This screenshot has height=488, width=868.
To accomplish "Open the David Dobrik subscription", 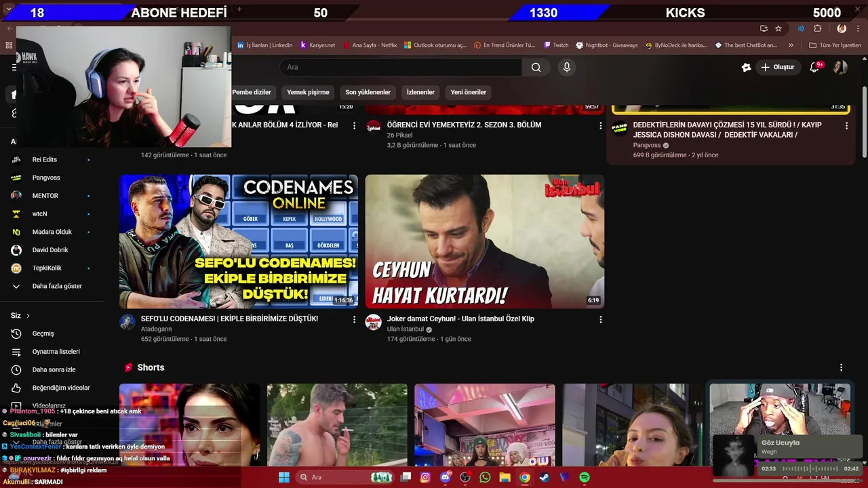I will (x=50, y=250).
